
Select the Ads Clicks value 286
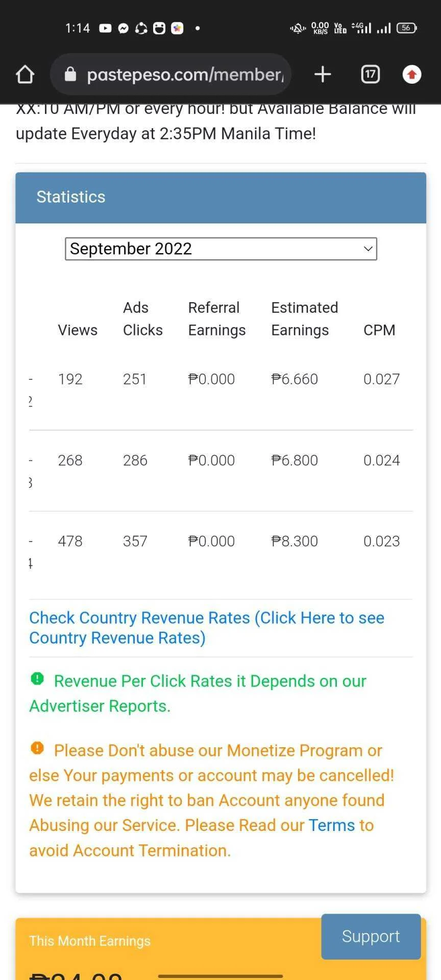point(135,460)
